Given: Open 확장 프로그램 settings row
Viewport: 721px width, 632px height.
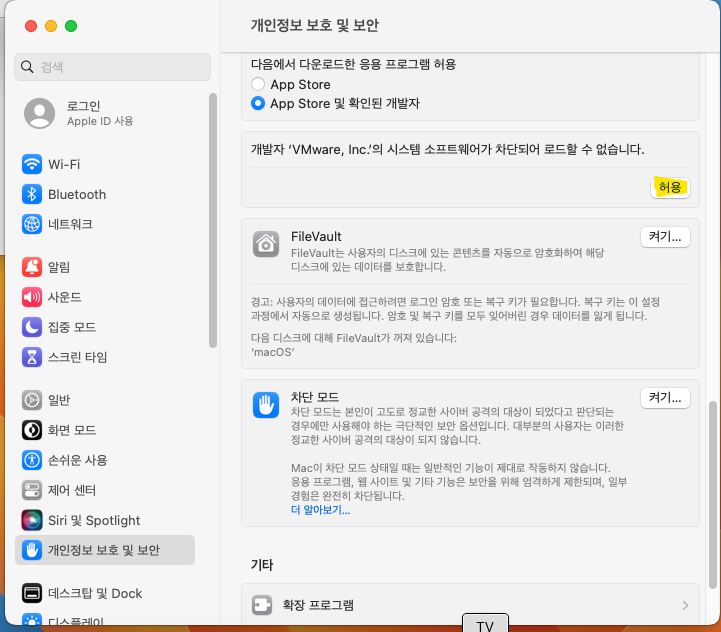Looking at the screenshot, I should [470, 605].
